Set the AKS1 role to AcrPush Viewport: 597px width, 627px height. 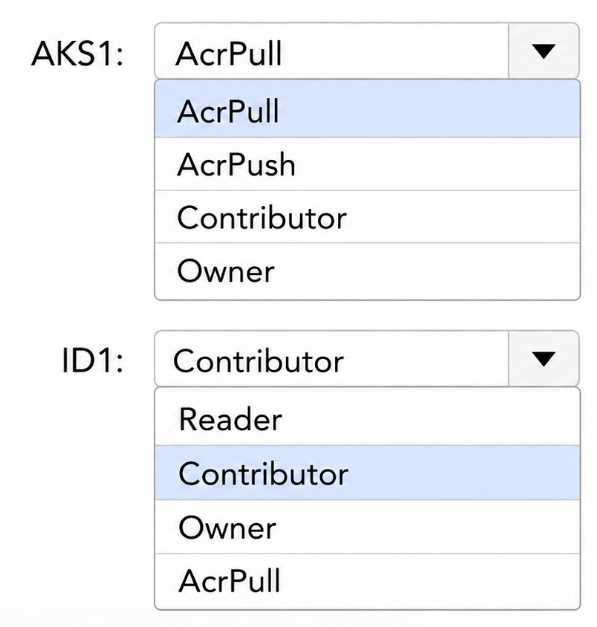click(x=367, y=164)
